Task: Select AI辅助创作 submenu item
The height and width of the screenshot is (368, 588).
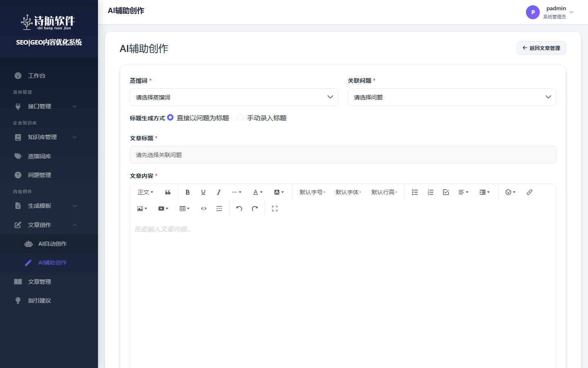Action: tap(49, 263)
